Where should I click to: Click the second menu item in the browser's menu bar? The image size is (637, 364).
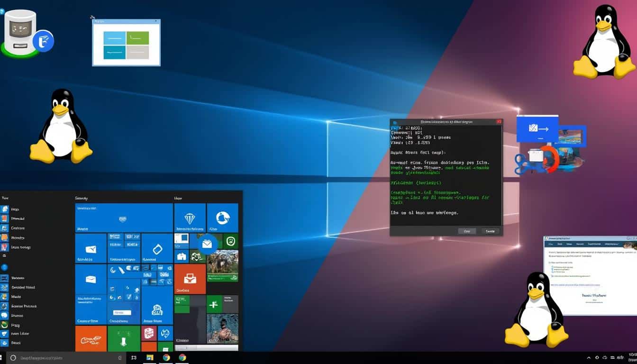tap(560, 244)
